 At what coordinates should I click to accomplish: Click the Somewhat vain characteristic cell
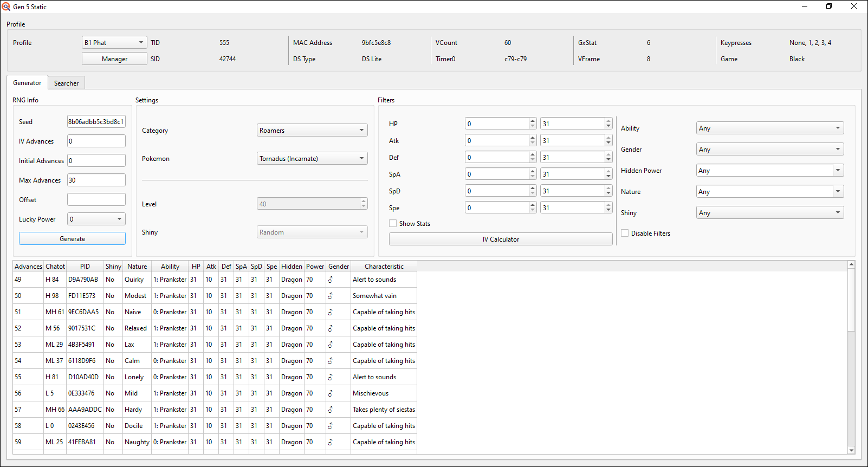click(x=384, y=296)
